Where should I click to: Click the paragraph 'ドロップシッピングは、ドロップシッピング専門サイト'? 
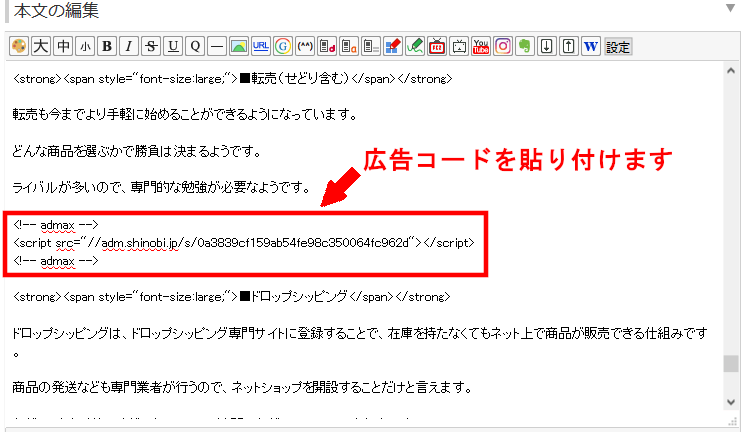(360, 342)
